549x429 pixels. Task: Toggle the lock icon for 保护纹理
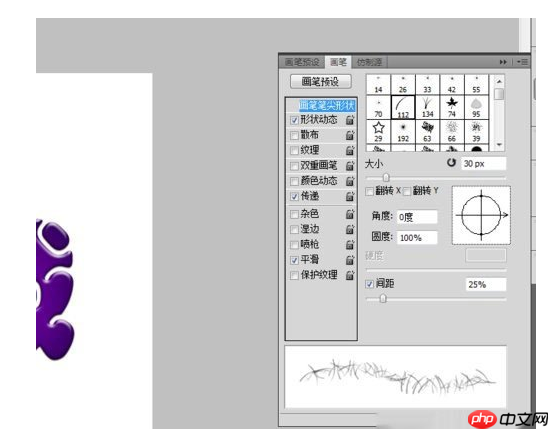point(350,275)
